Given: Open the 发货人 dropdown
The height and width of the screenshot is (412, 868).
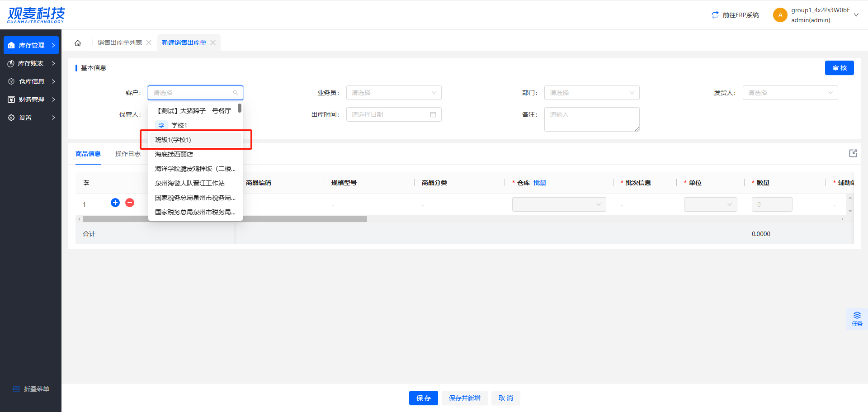Looking at the screenshot, I should click(x=790, y=93).
